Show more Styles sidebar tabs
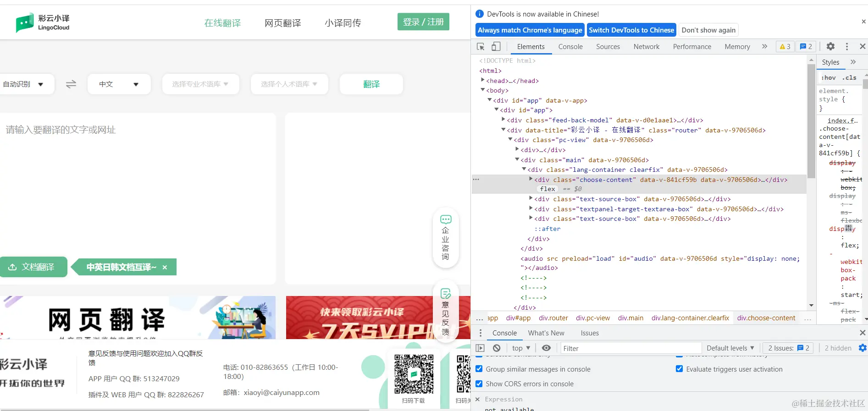868x411 pixels. pos(853,62)
